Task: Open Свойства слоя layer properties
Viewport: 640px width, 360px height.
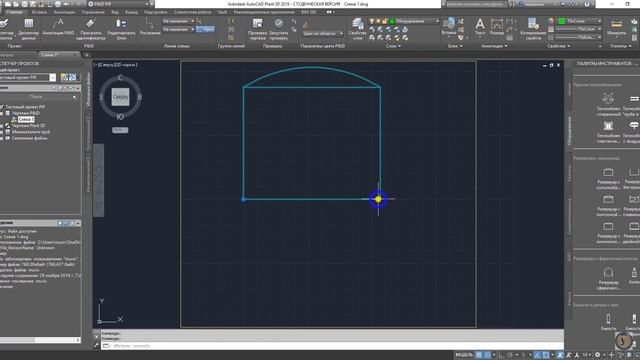Action: click(358, 29)
